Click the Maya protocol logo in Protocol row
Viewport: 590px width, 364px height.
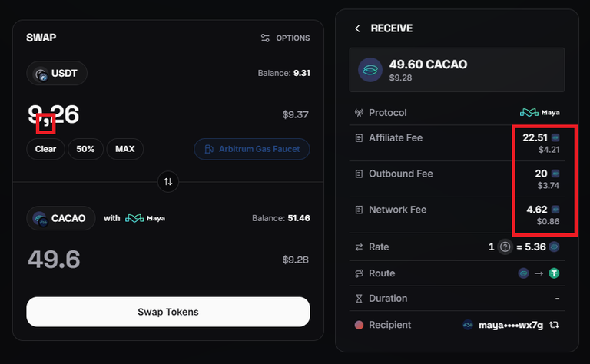pyautogui.click(x=540, y=112)
